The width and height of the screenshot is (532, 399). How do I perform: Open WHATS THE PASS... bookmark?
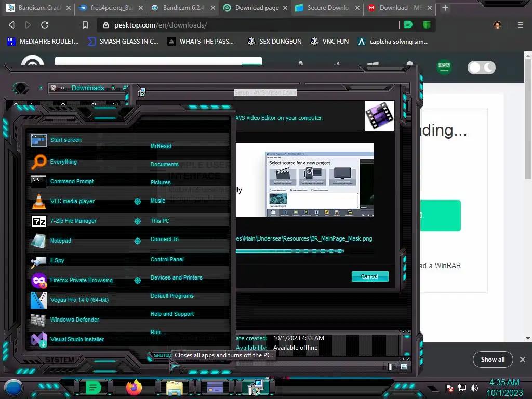click(201, 42)
